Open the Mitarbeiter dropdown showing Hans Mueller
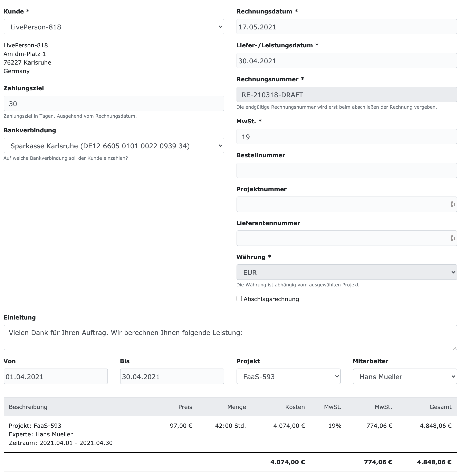This screenshot has height=476, width=460. pyautogui.click(x=405, y=377)
